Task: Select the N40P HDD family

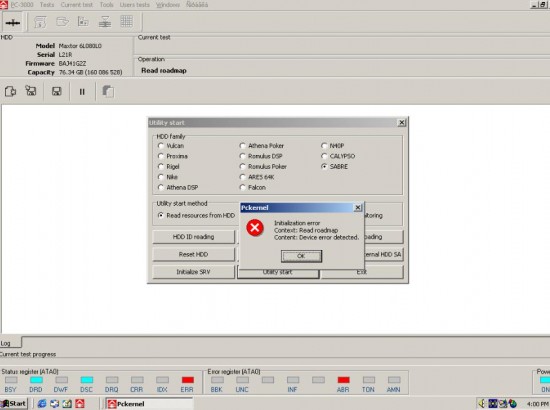Action: [x=324, y=146]
